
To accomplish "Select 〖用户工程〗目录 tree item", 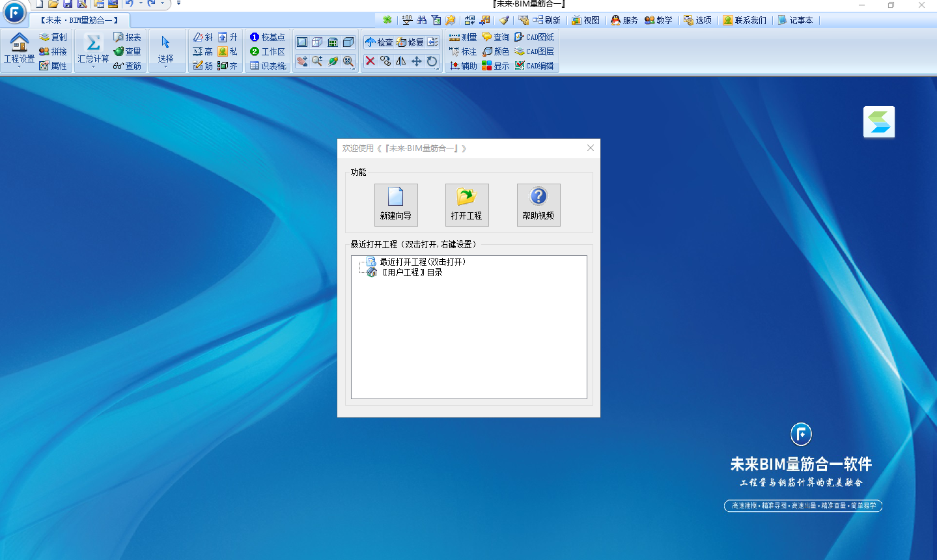I will tap(412, 272).
